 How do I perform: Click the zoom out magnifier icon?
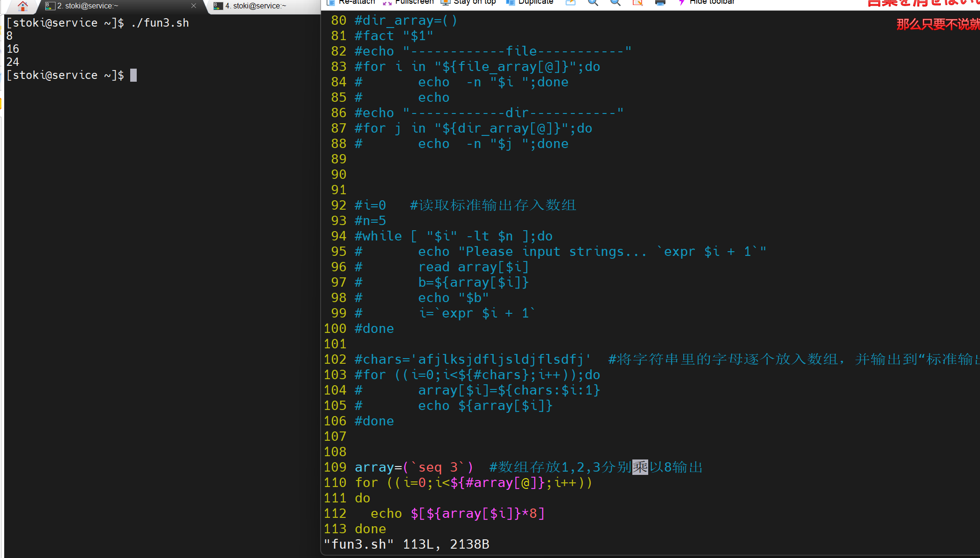(x=615, y=3)
